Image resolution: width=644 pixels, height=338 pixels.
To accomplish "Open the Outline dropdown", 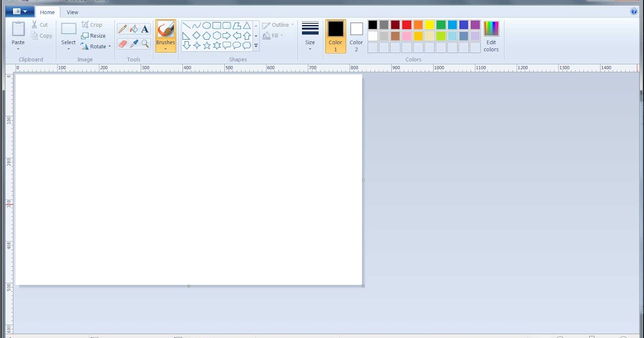I will click(x=278, y=25).
